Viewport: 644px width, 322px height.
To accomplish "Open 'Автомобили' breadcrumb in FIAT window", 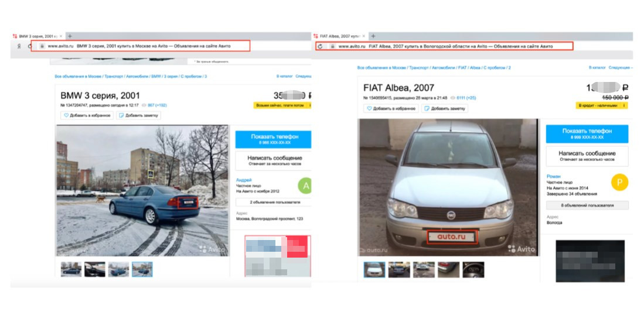I will tap(443, 68).
